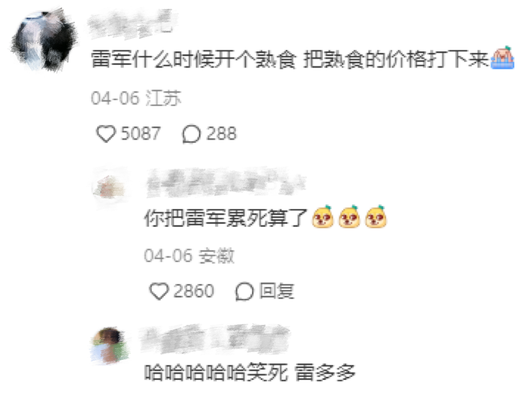Select comment text 雷军什么时候开个熟食

click(x=193, y=59)
